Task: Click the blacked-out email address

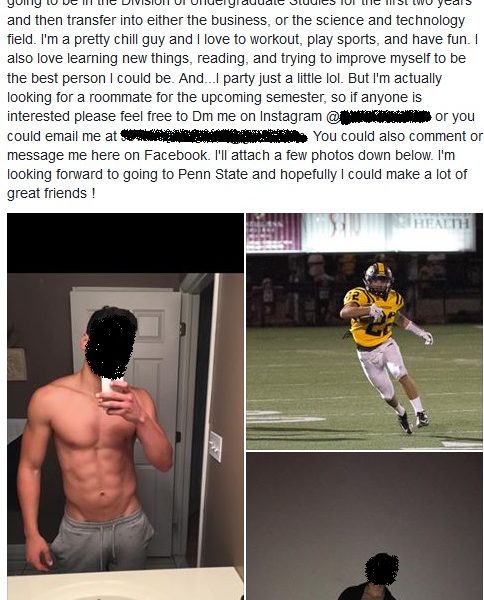Action: tap(214, 136)
